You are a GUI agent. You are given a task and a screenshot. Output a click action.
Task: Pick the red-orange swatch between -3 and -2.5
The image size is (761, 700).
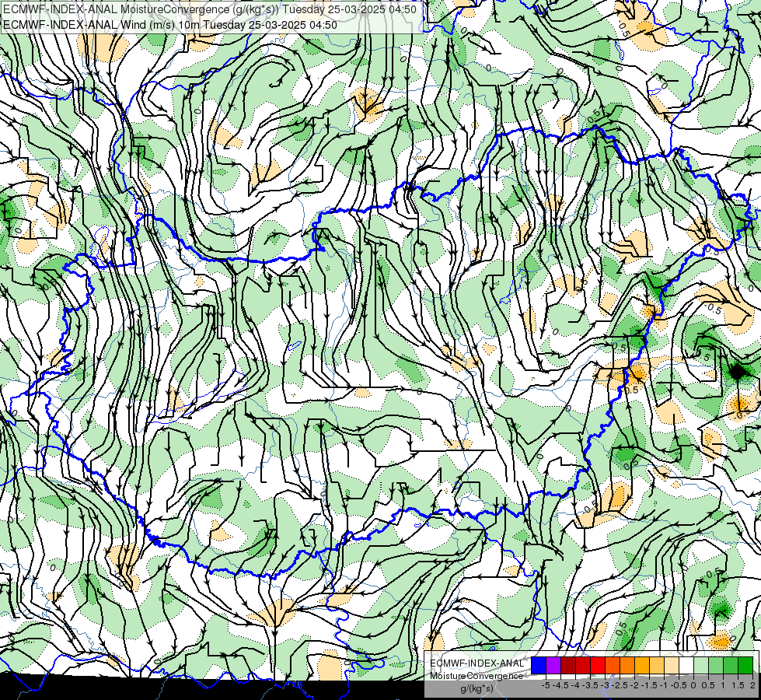(x=613, y=666)
